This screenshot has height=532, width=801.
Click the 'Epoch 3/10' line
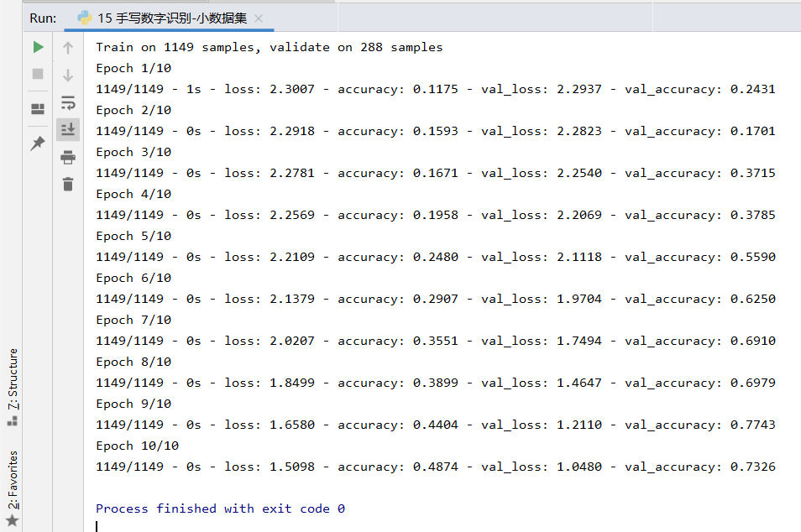coord(133,152)
